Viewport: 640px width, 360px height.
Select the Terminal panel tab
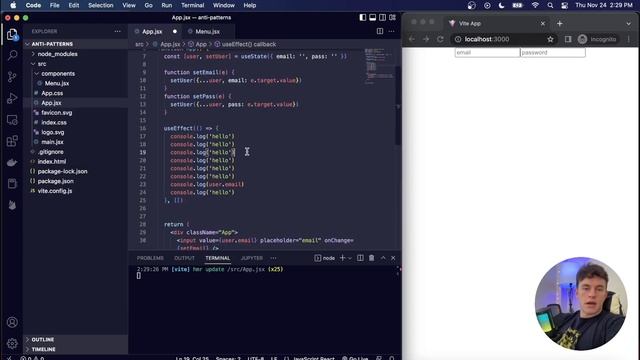tap(218, 258)
